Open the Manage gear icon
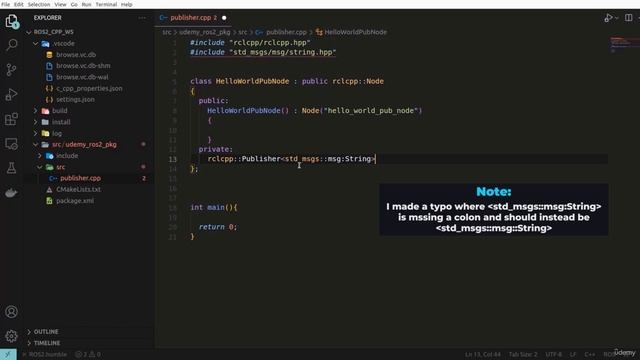The width and height of the screenshot is (640, 360). coord(11,336)
